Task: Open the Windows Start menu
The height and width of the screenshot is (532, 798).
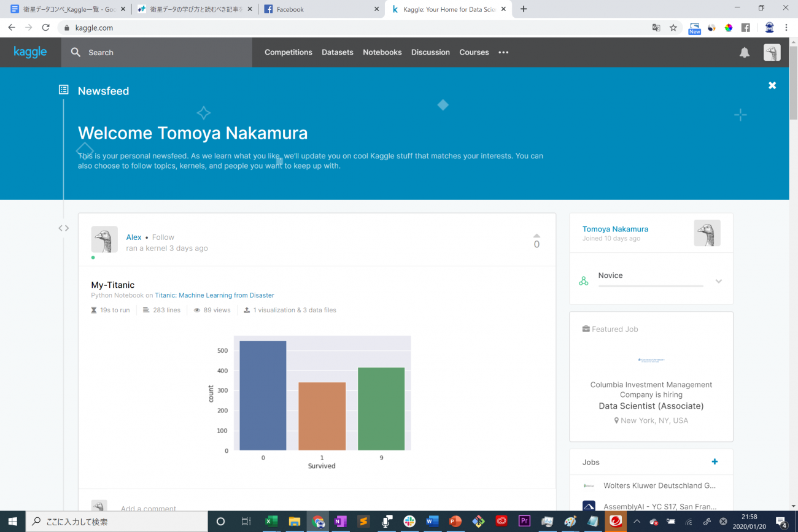Action: 12,522
